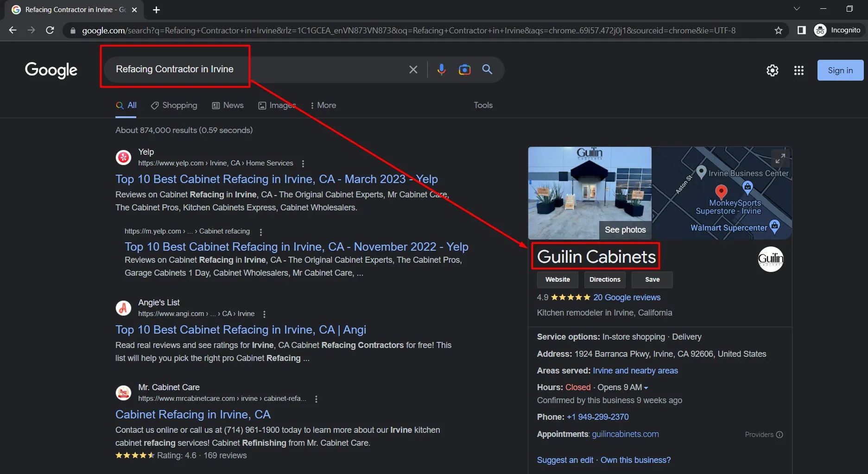This screenshot has height=474, width=868.
Task: Toggle the browser side panel icon
Action: click(x=801, y=30)
